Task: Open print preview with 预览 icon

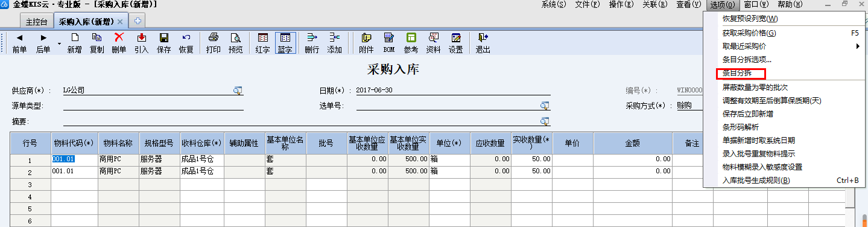Action: click(235, 43)
